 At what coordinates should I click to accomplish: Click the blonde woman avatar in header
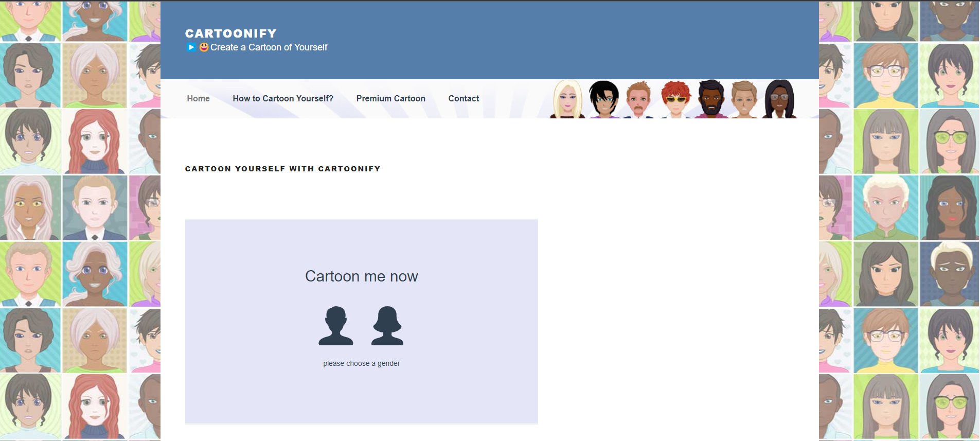567,99
